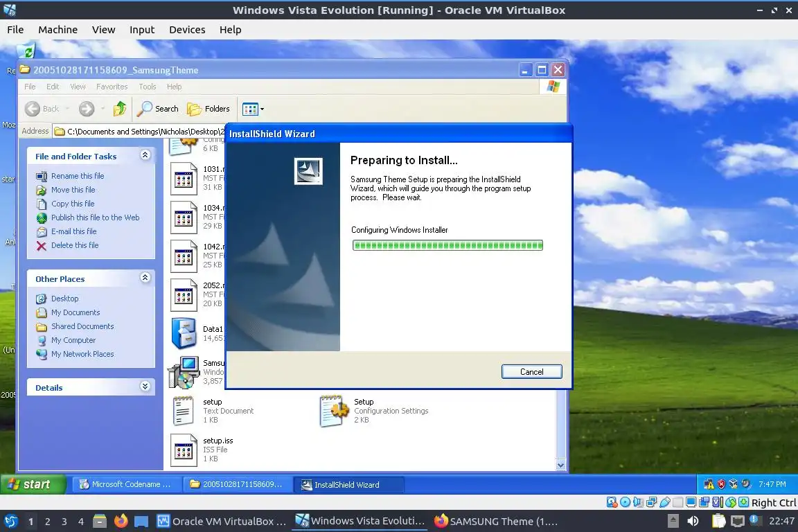This screenshot has height=532, width=798.
Task: Open VirtualBox Devices menu
Action: [x=187, y=30]
